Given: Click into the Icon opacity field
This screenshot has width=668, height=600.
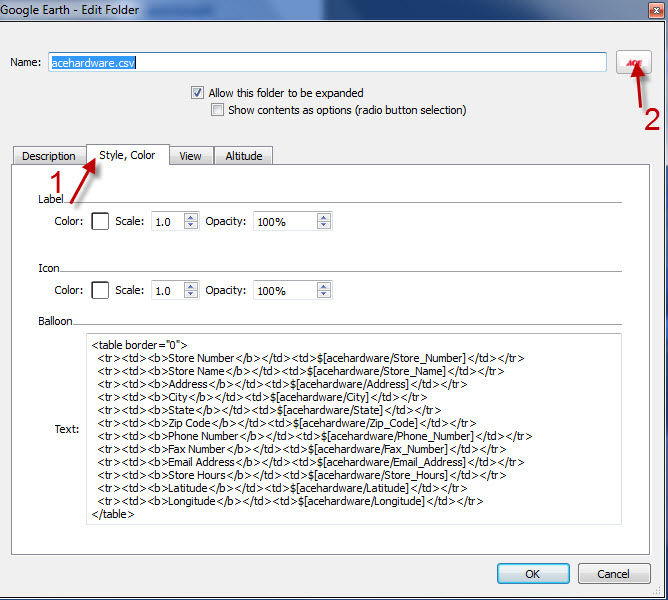Looking at the screenshot, I should pyautogui.click(x=285, y=291).
